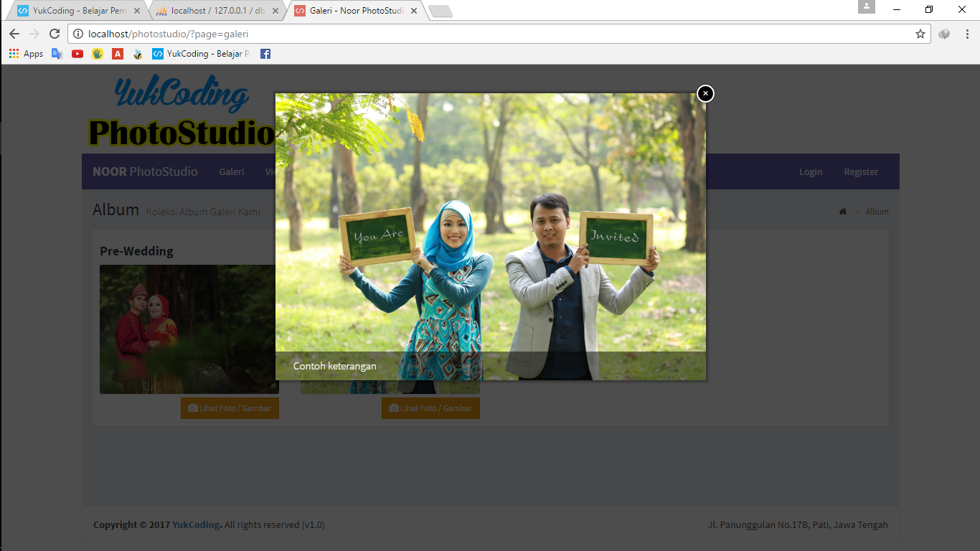Viewport: 980px width, 551px height.
Task: Open the Google Translate bookmark
Action: point(57,54)
